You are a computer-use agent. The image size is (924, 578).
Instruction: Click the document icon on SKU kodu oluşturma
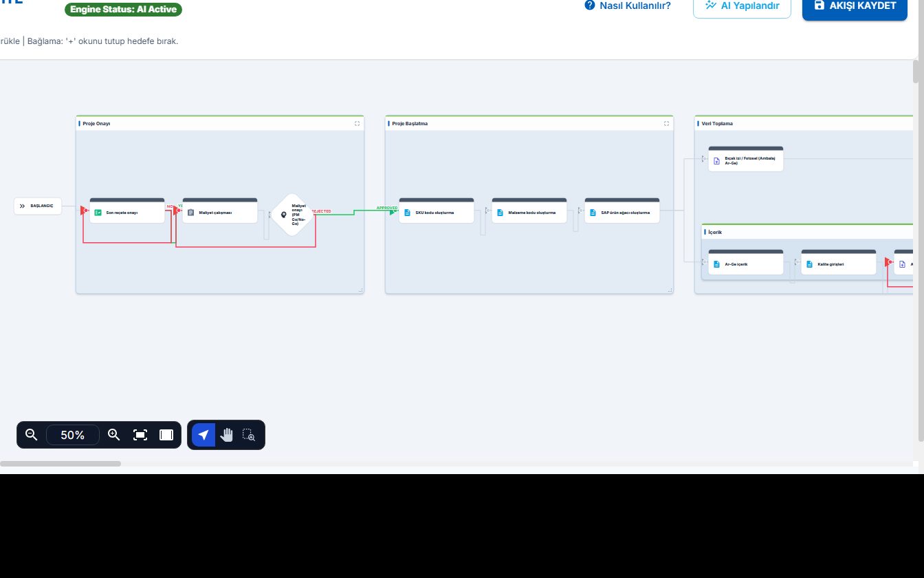click(408, 213)
